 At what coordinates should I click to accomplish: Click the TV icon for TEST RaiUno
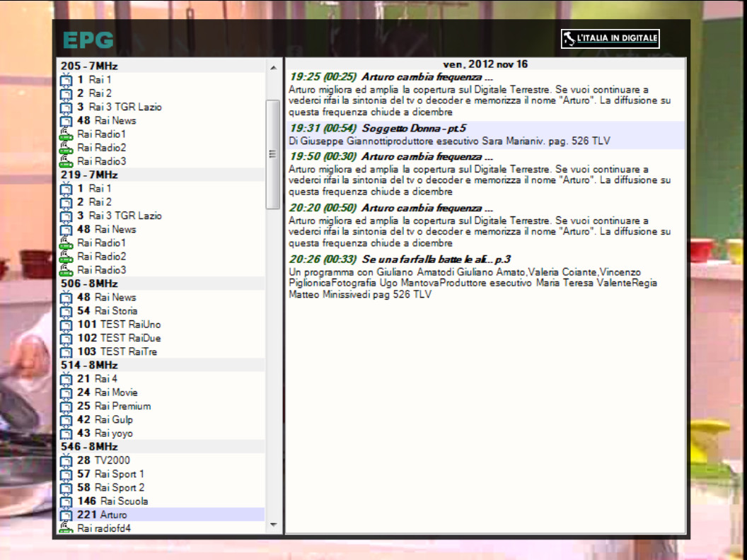[x=66, y=325]
